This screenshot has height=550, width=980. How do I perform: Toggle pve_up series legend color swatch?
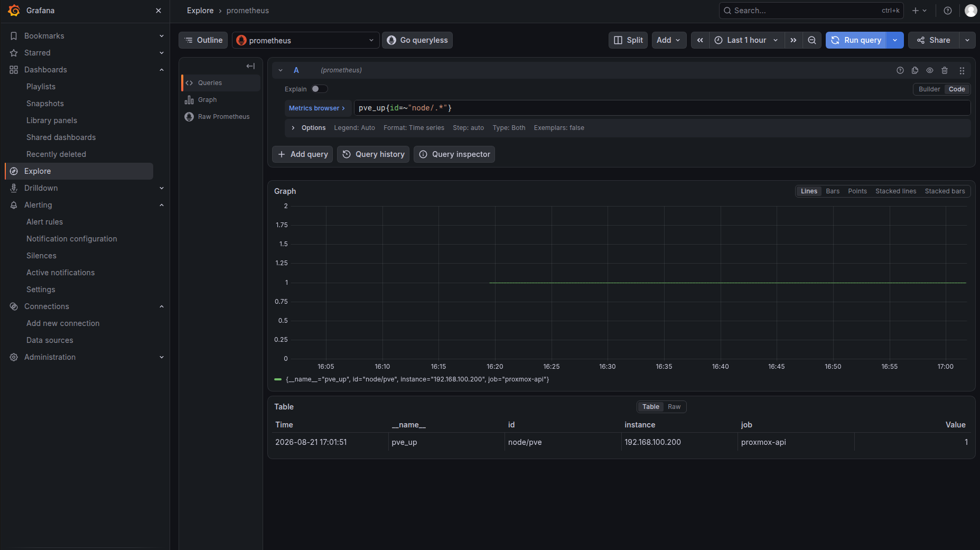coord(278,379)
